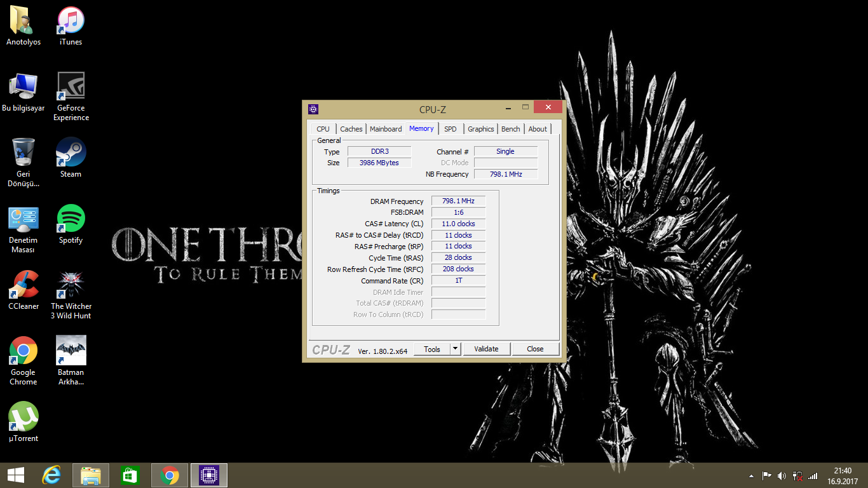
Task: Click the tRCD 11 clocks value
Action: point(459,235)
